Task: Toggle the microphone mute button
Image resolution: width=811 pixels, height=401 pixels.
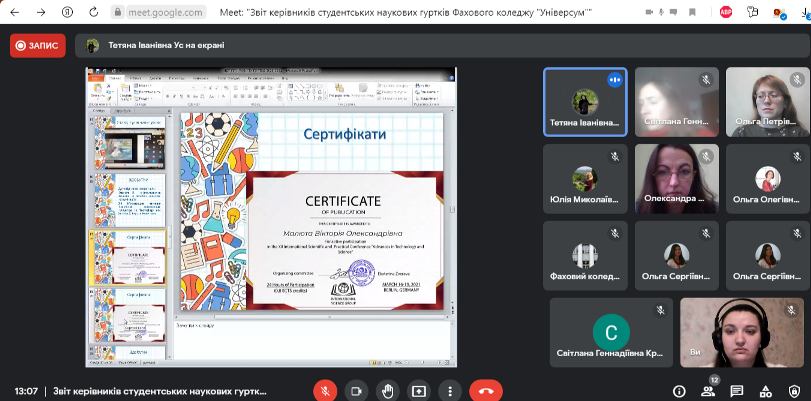Action: (x=324, y=391)
